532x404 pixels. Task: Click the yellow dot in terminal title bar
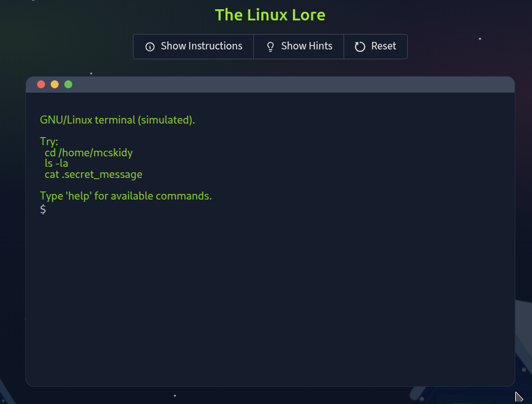click(x=55, y=85)
